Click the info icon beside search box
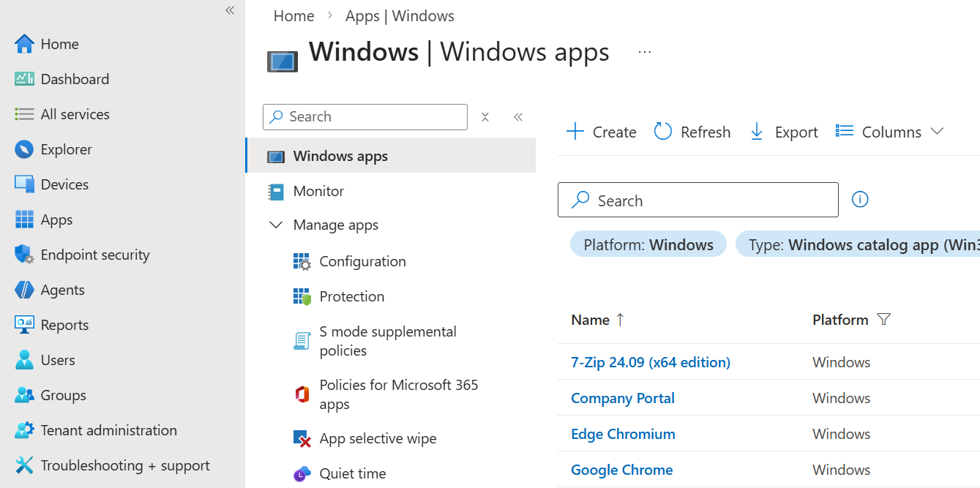980x488 pixels. [x=860, y=199]
